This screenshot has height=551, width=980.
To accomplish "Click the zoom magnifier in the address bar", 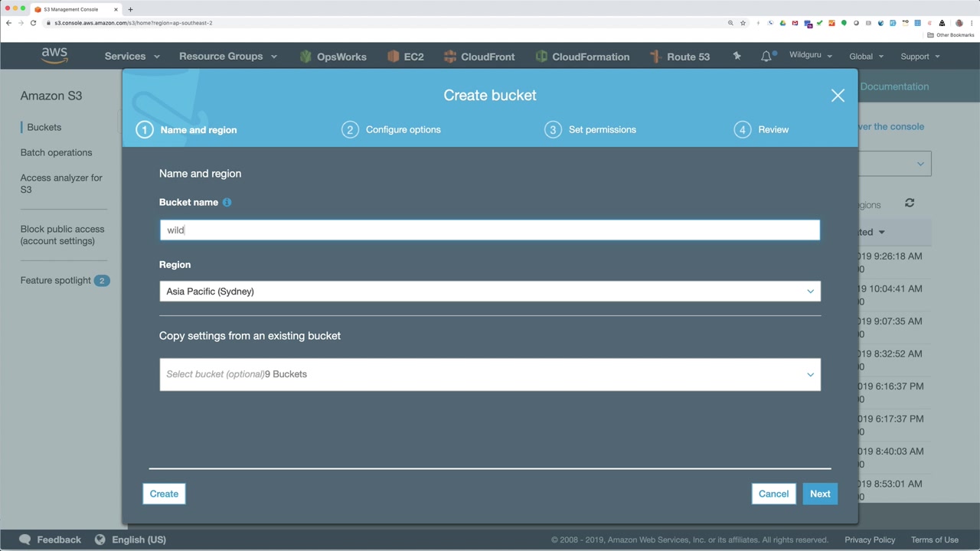I will tap(730, 23).
